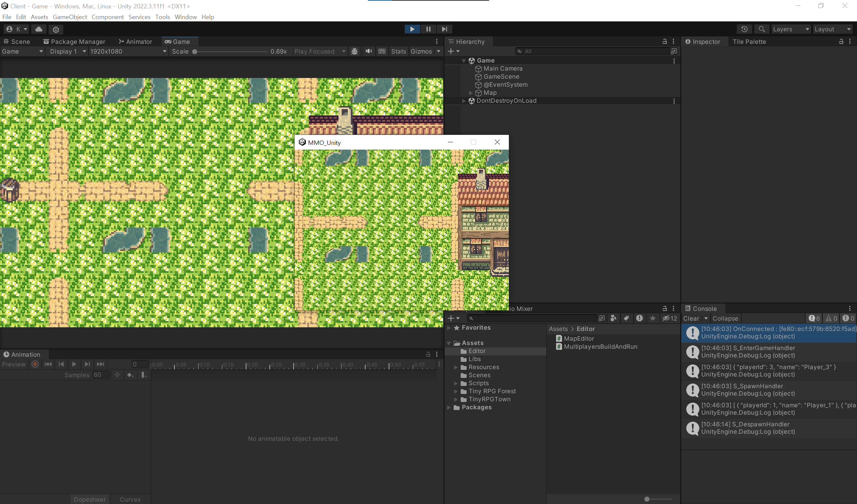Click the Step frame button

[444, 29]
